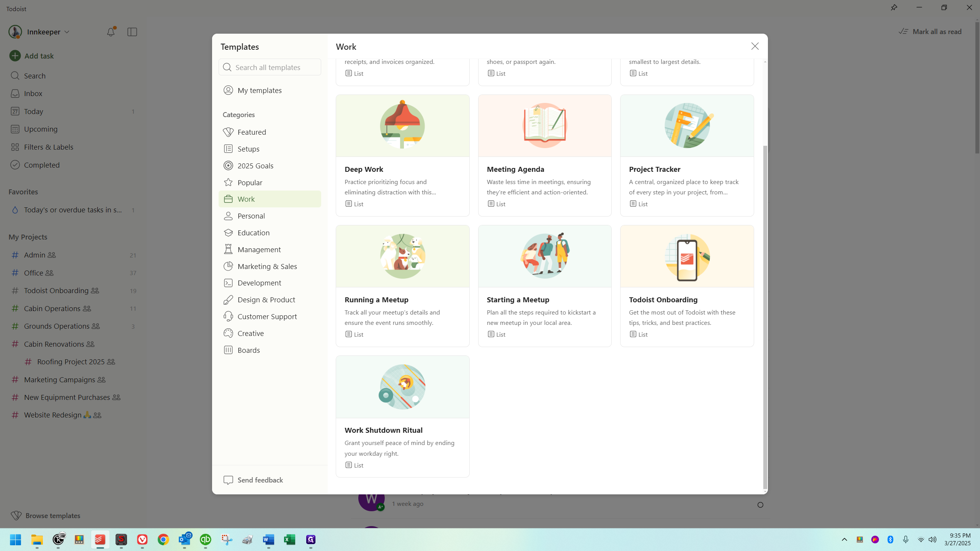The height and width of the screenshot is (551, 980).
Task: Click the Creative palette icon
Action: [228, 333]
